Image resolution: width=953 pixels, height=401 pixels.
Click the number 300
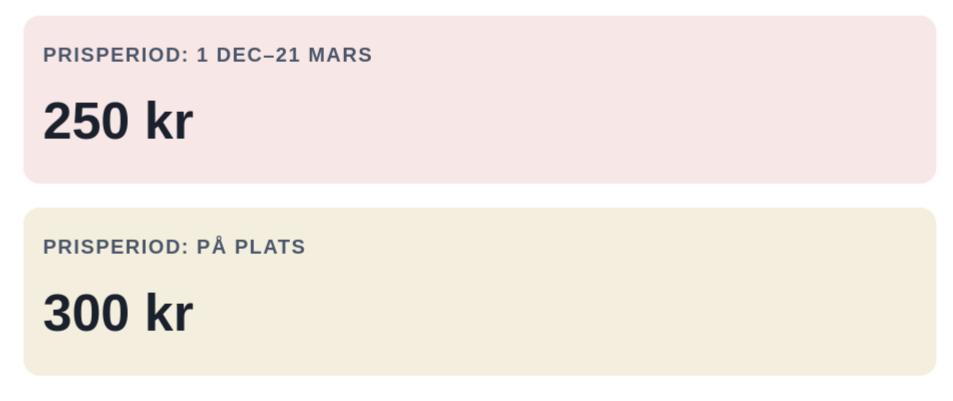86,314
